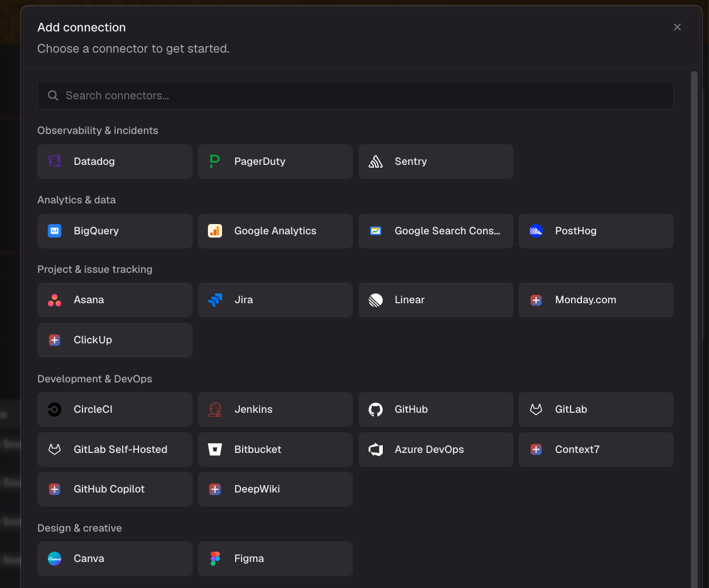The width and height of the screenshot is (709, 588).
Task: Click the CircleCI name text
Action: 93,410
